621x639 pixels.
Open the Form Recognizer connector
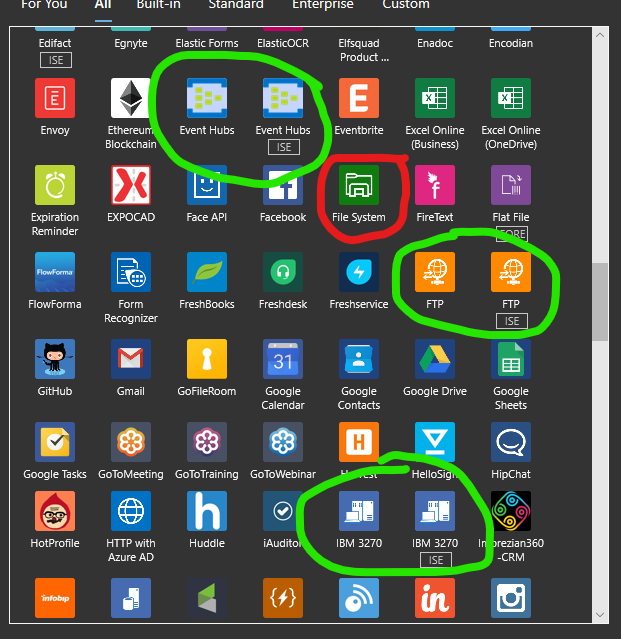tap(131, 272)
